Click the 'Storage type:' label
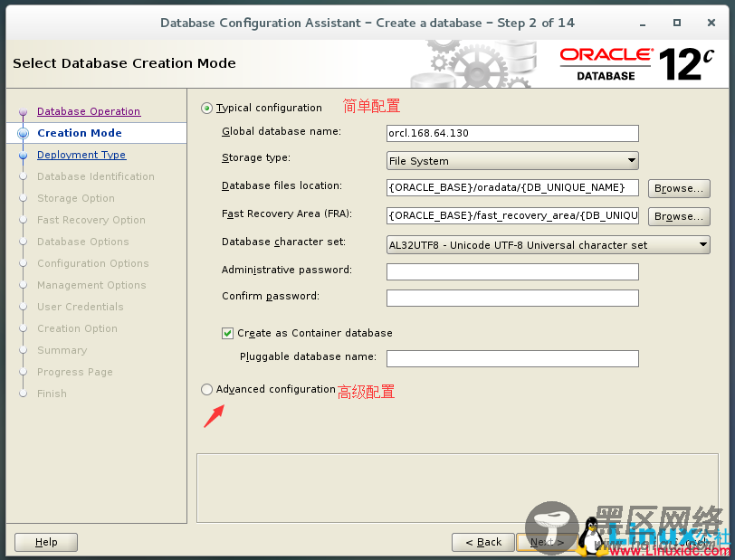 click(x=256, y=158)
